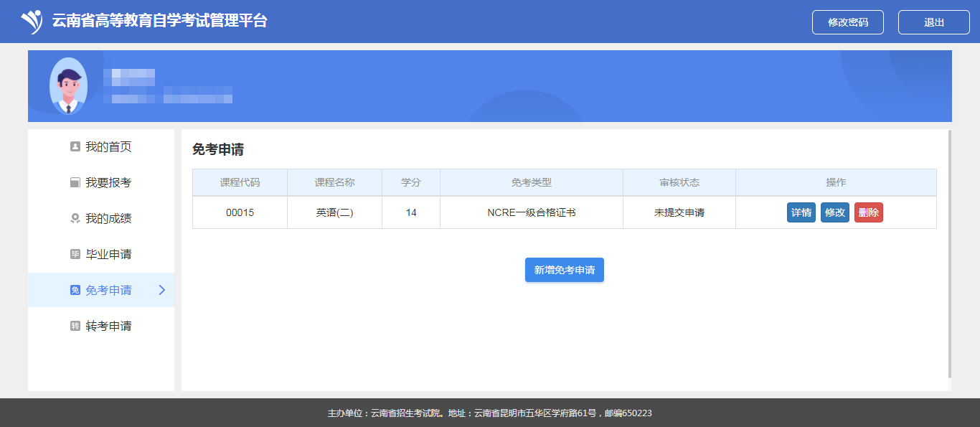Screen dimensions: 980x427
Task: Click the blue 免考申请 icon in the sidebar
Action: [75, 291]
